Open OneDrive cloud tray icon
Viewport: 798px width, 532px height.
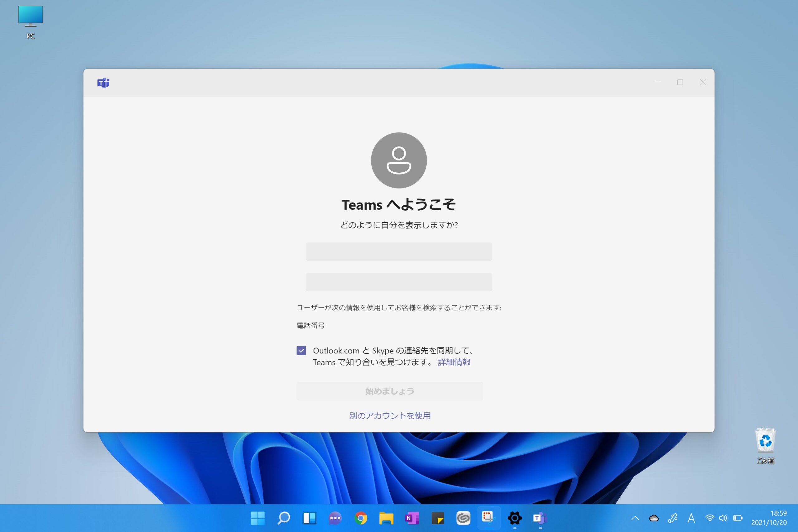coord(654,518)
